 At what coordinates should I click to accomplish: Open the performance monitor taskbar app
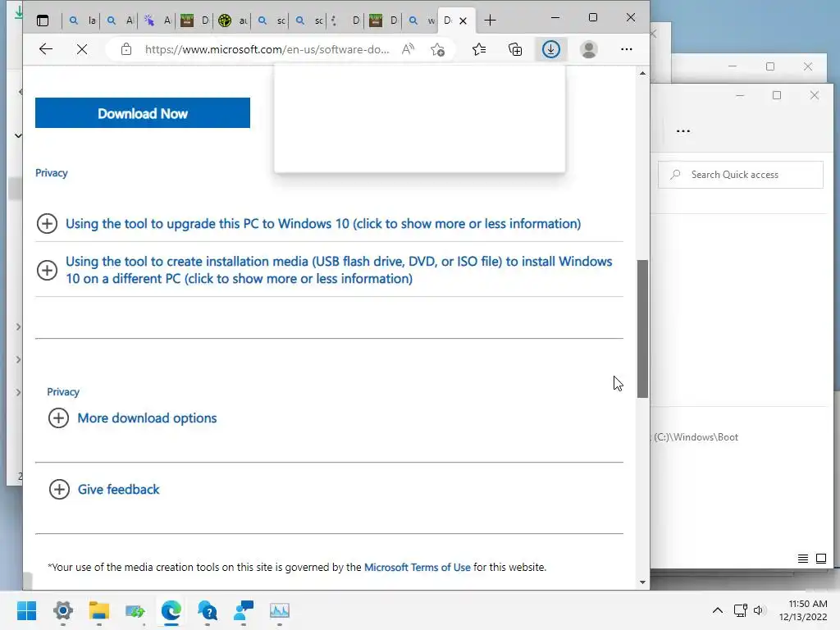[280, 610]
